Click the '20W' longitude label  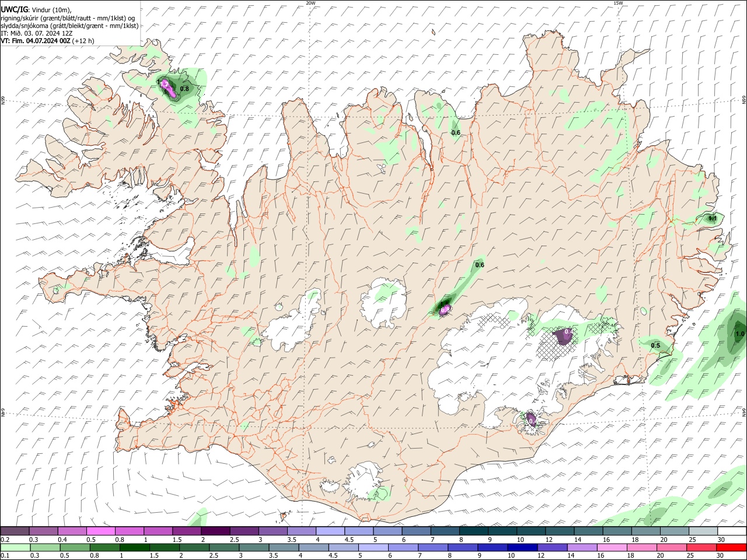(x=310, y=3)
